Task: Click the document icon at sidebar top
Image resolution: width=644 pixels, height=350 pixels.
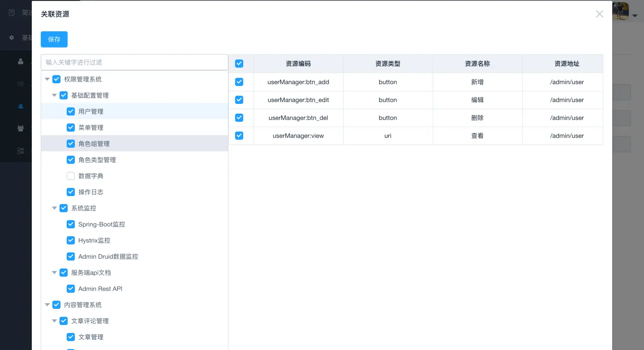Action: (x=12, y=13)
